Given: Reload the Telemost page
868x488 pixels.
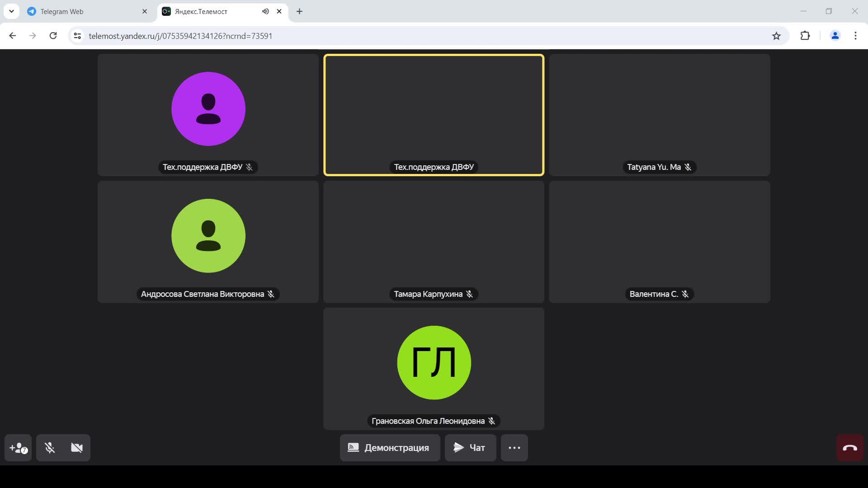Looking at the screenshot, I should (53, 36).
